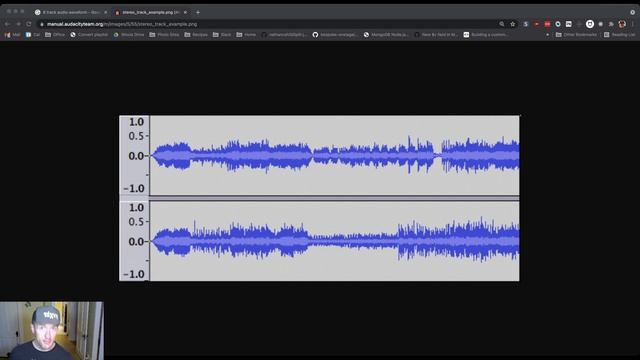Click the red play-button extension icon
This screenshot has width=640, height=360.
[536, 24]
